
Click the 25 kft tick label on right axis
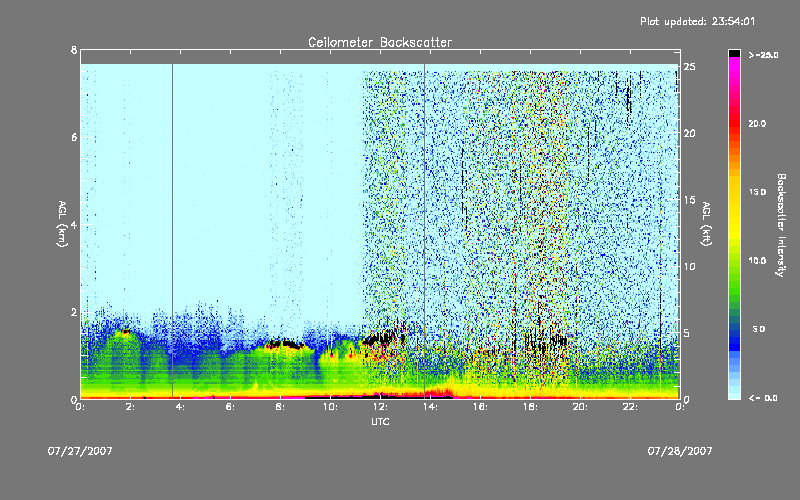(x=690, y=67)
